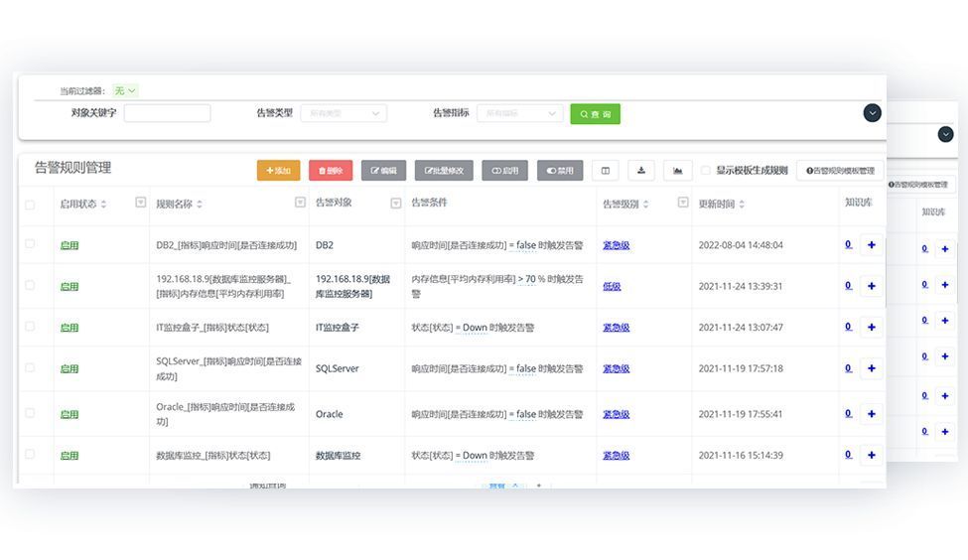968x560 pixels.
Task: Click knowledge base count 0 in DB2 row
Action: (x=848, y=244)
